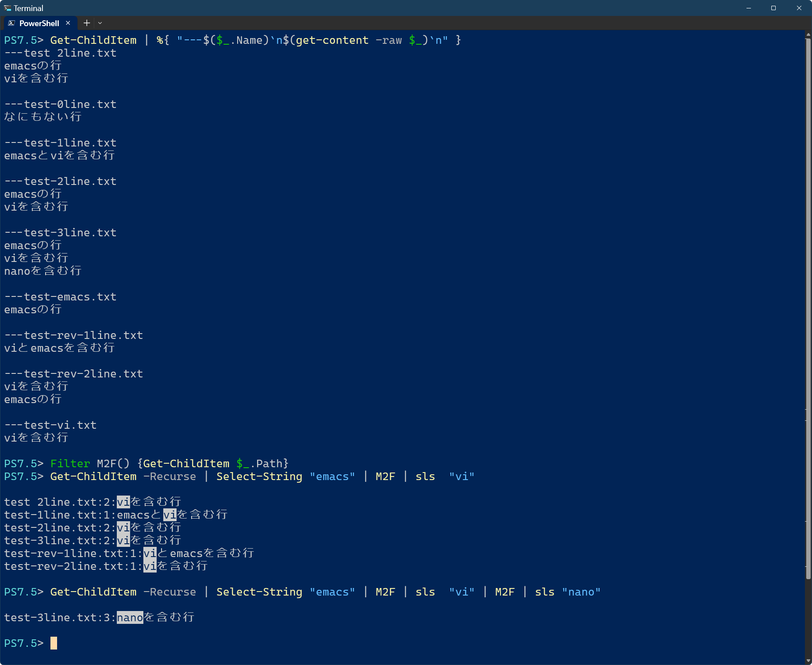Click the 'viを含む行' line under test-vi.txt
Image resolution: width=812 pixels, height=665 pixels.
click(36, 438)
